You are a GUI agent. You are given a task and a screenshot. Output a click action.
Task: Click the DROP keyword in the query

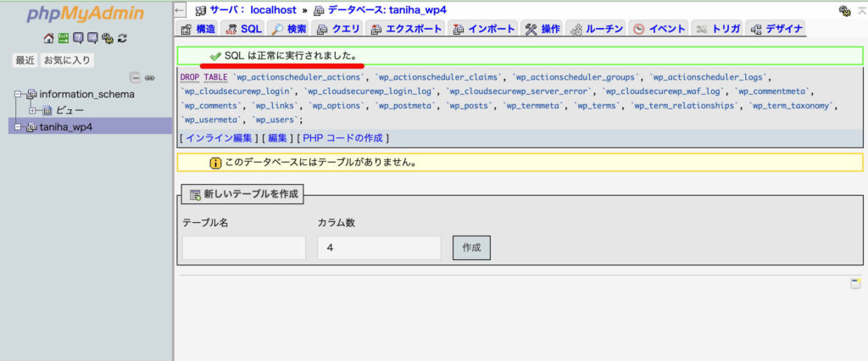(191, 77)
